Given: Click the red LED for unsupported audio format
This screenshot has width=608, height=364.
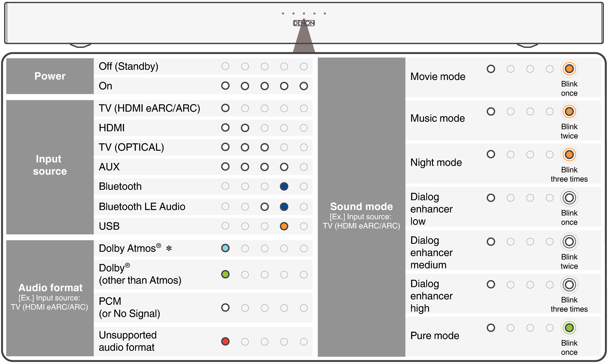Looking at the screenshot, I should point(225,341).
